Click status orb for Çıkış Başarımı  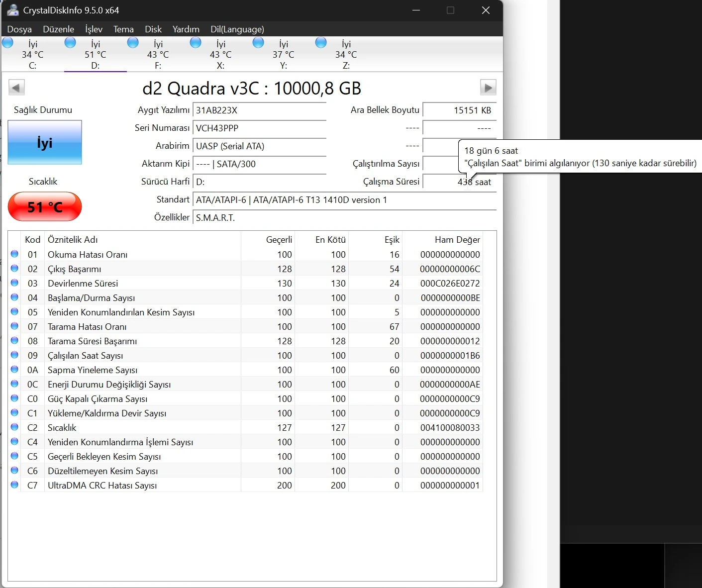[x=14, y=269]
